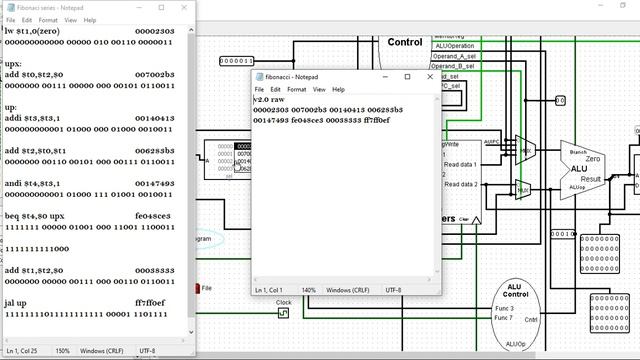
Task: Click ALUOperation output label on Control
Action: point(455,46)
